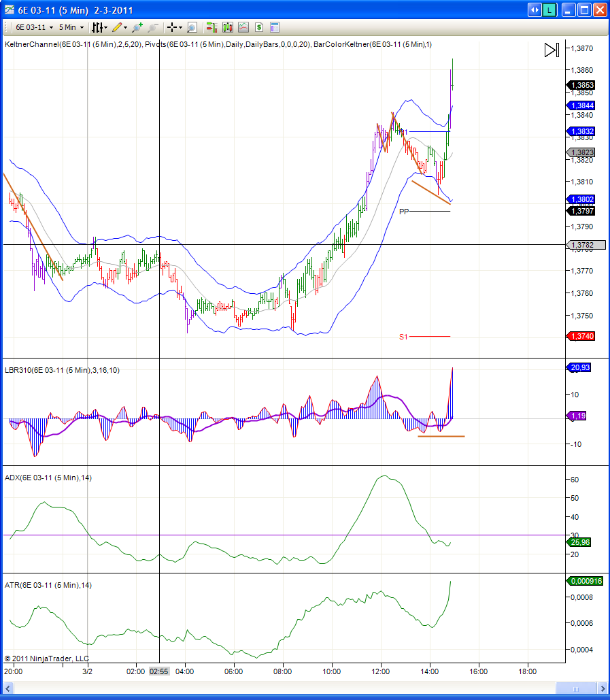The height and width of the screenshot is (700, 610).
Task: Click the red S1 pivot label
Action: click(x=403, y=337)
